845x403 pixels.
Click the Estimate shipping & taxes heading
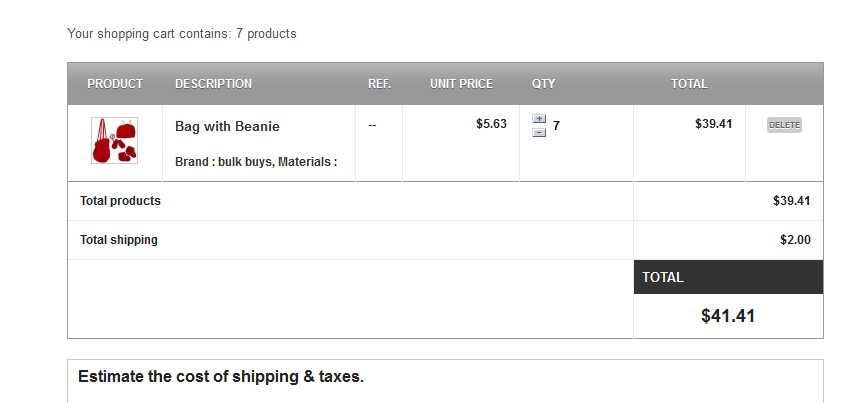tap(221, 377)
